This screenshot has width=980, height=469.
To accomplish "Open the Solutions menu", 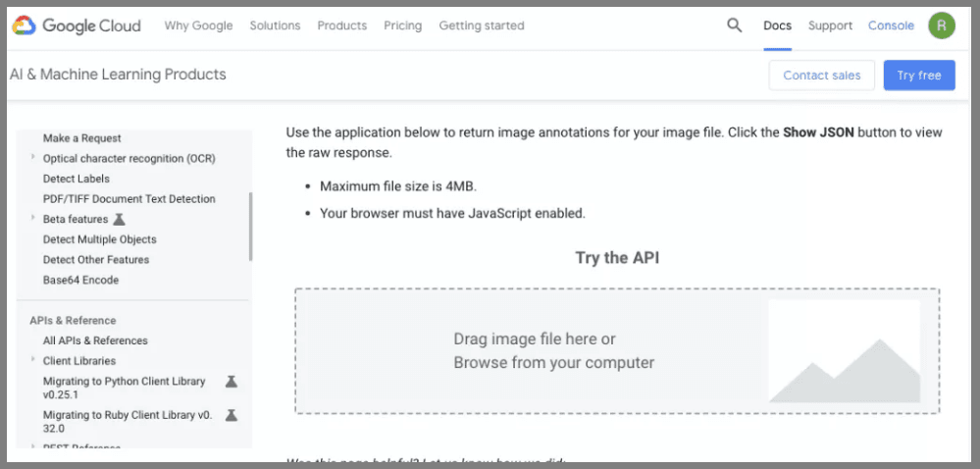I will click(275, 26).
